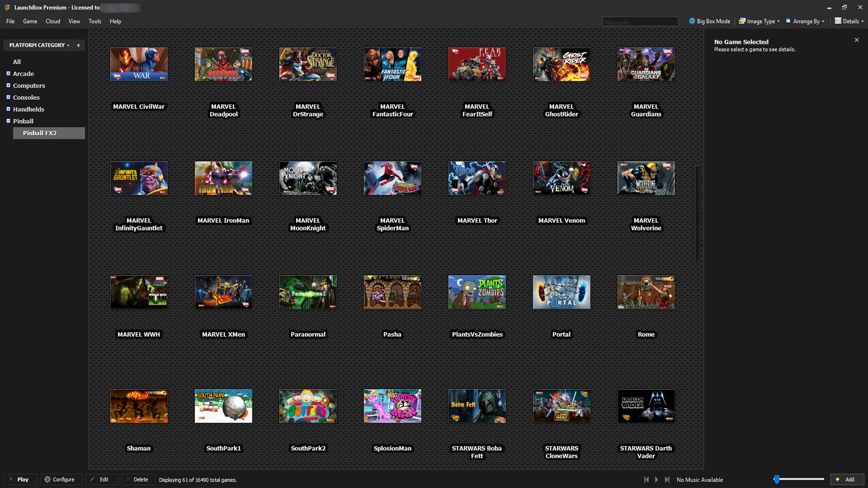Click the Add button
The height and width of the screenshot is (488, 868).
tap(847, 479)
